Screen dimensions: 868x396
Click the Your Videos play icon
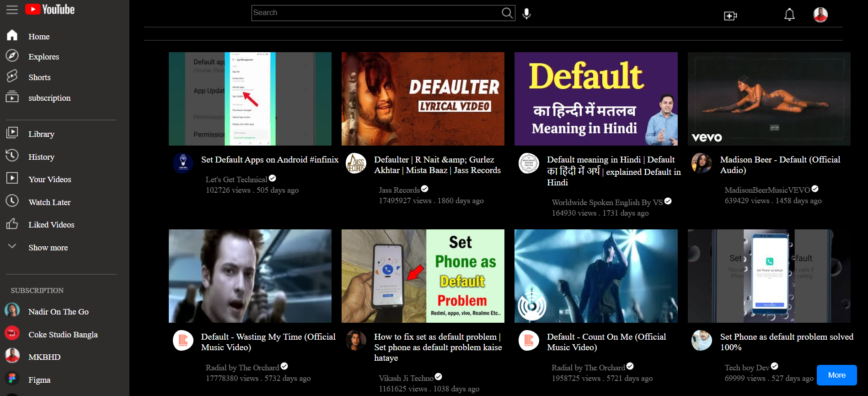click(x=12, y=178)
